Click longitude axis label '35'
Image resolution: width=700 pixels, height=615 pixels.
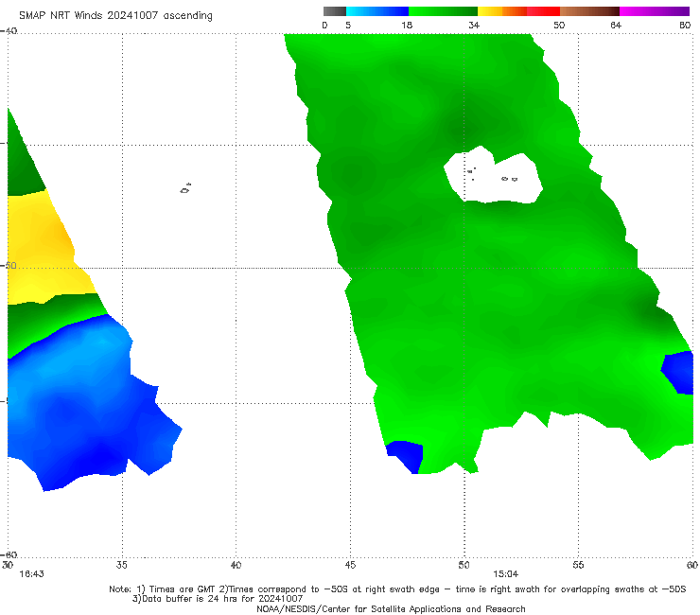pos(122,565)
